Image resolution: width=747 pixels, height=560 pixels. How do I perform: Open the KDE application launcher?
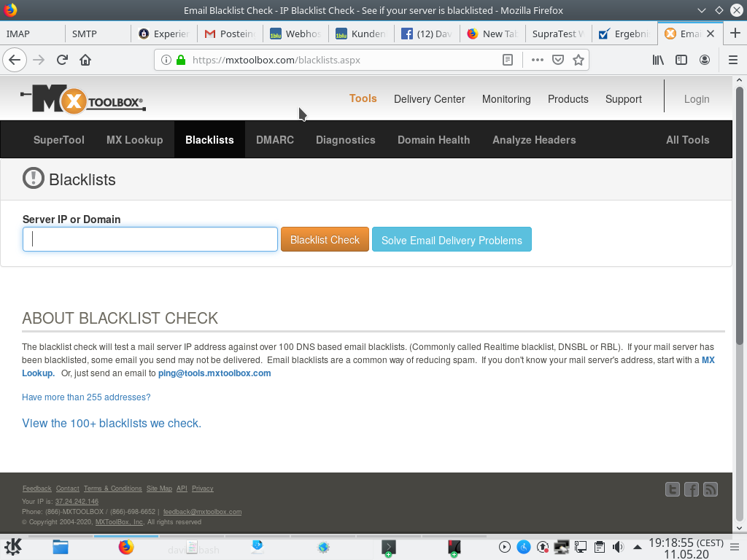click(13, 547)
